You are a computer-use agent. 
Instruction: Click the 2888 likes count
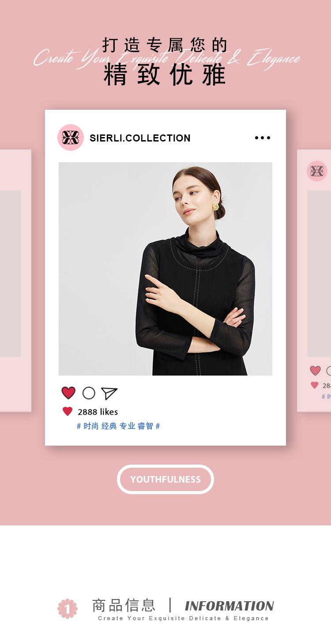[98, 412]
